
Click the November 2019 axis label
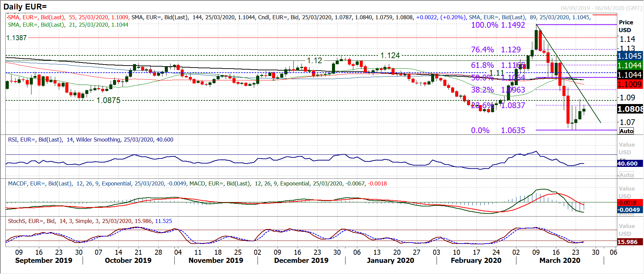click(x=216, y=260)
